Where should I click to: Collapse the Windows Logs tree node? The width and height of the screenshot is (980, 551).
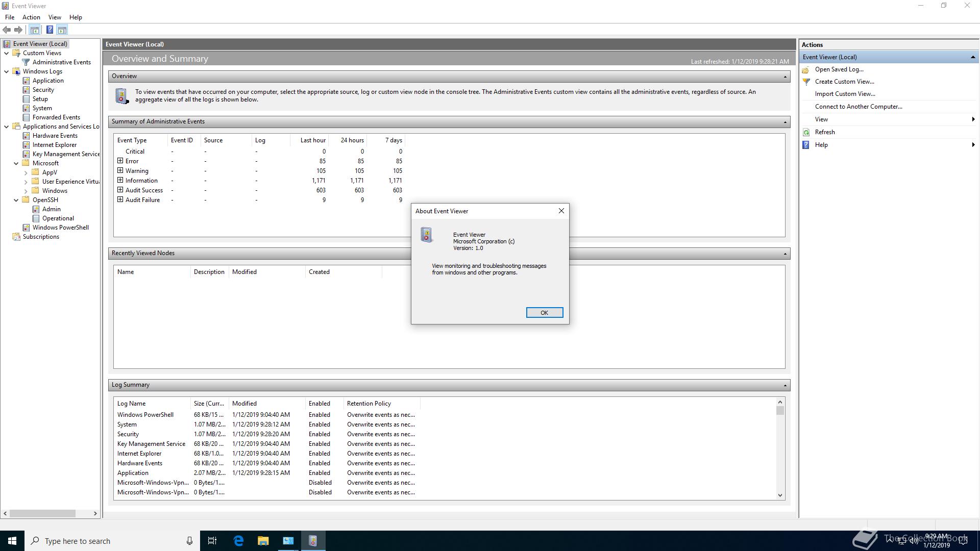click(x=6, y=71)
